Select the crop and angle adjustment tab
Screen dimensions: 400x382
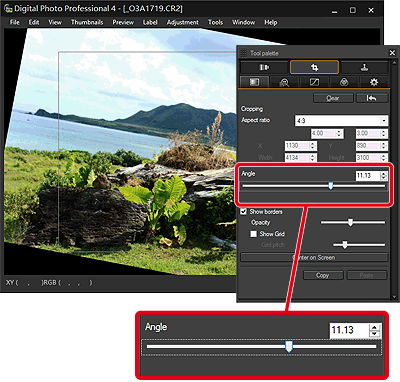(314, 67)
